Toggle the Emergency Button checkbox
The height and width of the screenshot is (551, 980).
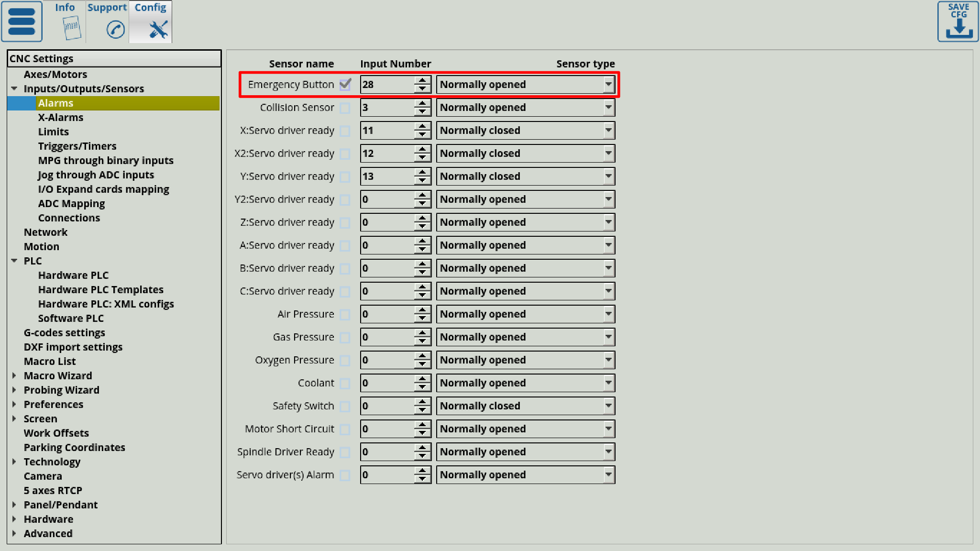(x=345, y=85)
